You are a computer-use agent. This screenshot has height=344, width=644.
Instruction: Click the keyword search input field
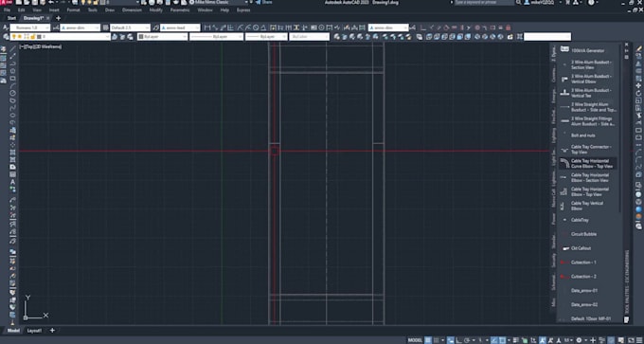(484, 3)
